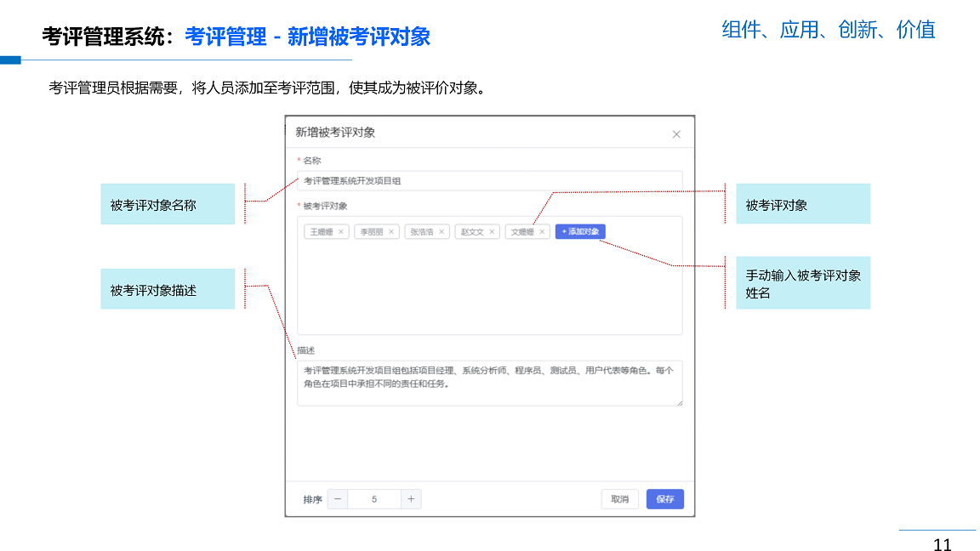Remove the 王姗姗 tag
This screenshot has height=551, width=980.
point(341,231)
